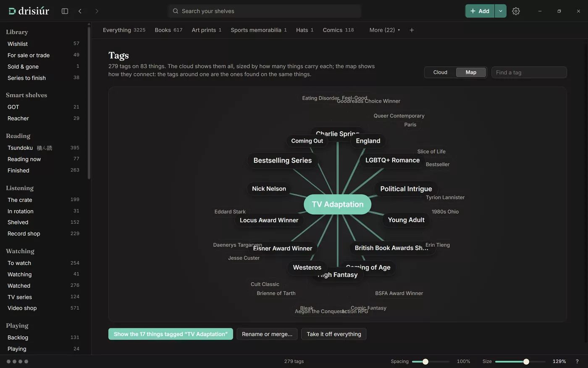Click the sidebar scrollbar
The width and height of the screenshot is (588, 368).
click(x=89, y=103)
